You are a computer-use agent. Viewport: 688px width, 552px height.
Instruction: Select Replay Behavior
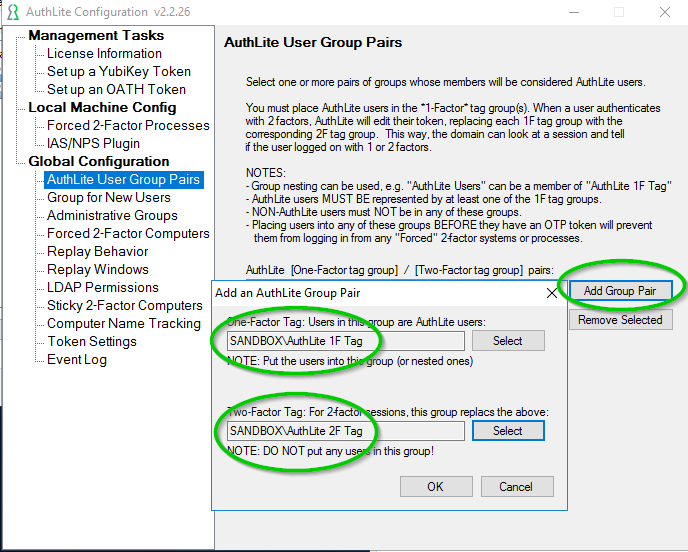[x=98, y=251]
